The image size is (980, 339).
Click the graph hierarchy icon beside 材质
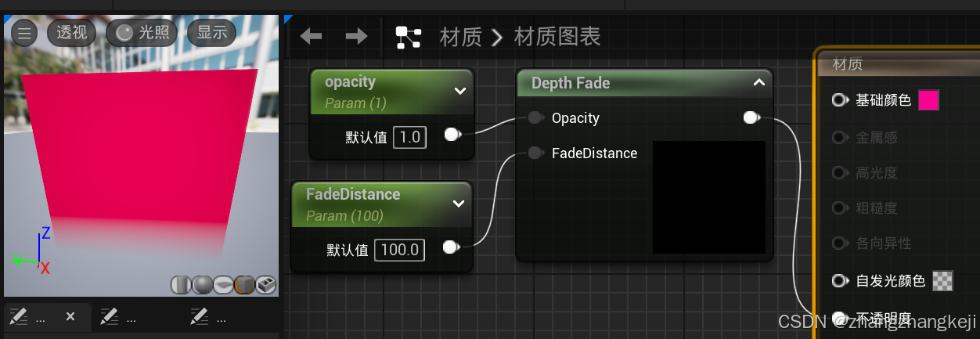(408, 37)
